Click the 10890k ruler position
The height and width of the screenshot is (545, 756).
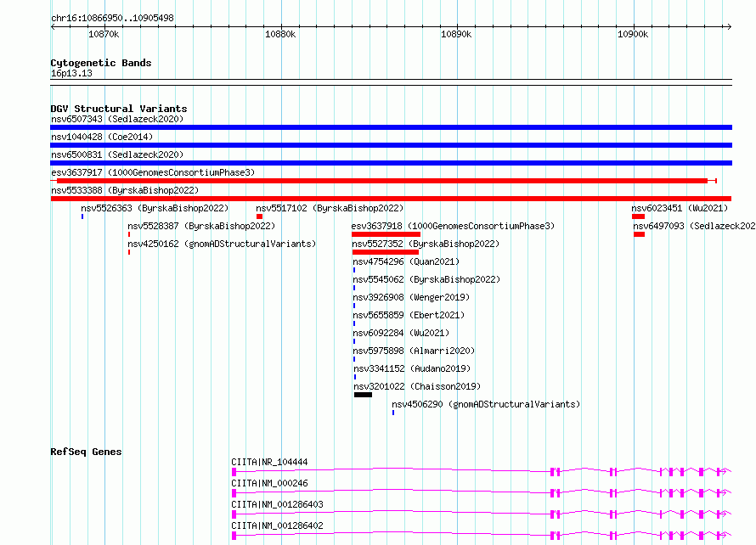coord(456,34)
